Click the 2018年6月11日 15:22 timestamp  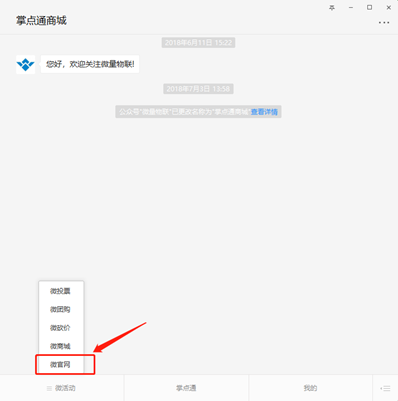[x=198, y=43]
